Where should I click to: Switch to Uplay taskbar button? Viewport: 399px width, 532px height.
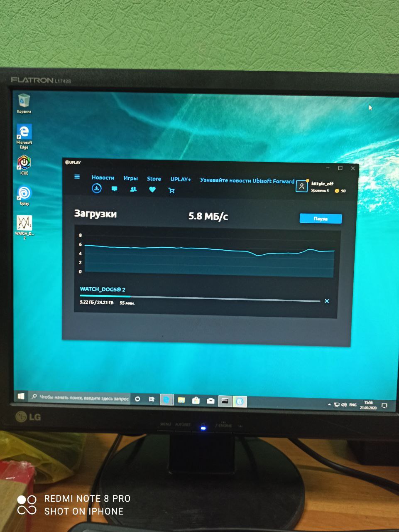[x=240, y=401]
